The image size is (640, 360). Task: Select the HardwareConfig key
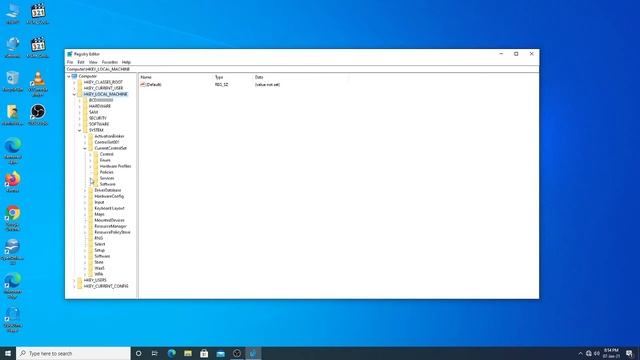point(109,196)
